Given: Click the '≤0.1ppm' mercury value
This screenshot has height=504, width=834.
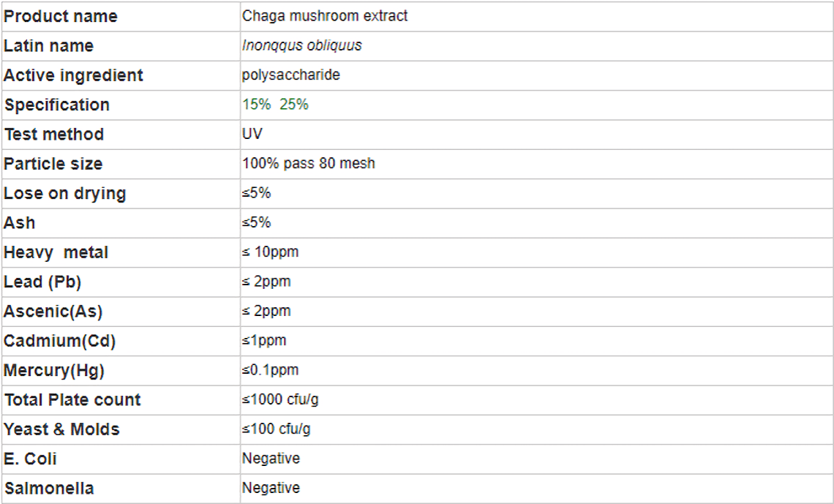Looking at the screenshot, I should [x=270, y=370].
